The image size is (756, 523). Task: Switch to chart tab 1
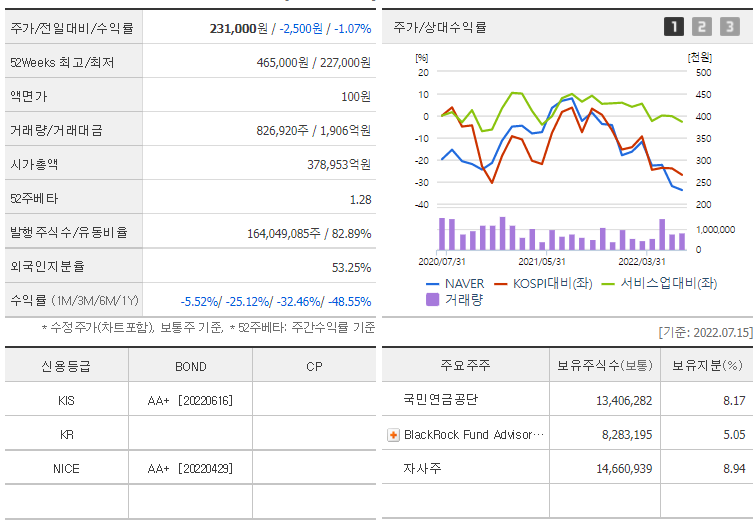pyautogui.click(x=674, y=27)
